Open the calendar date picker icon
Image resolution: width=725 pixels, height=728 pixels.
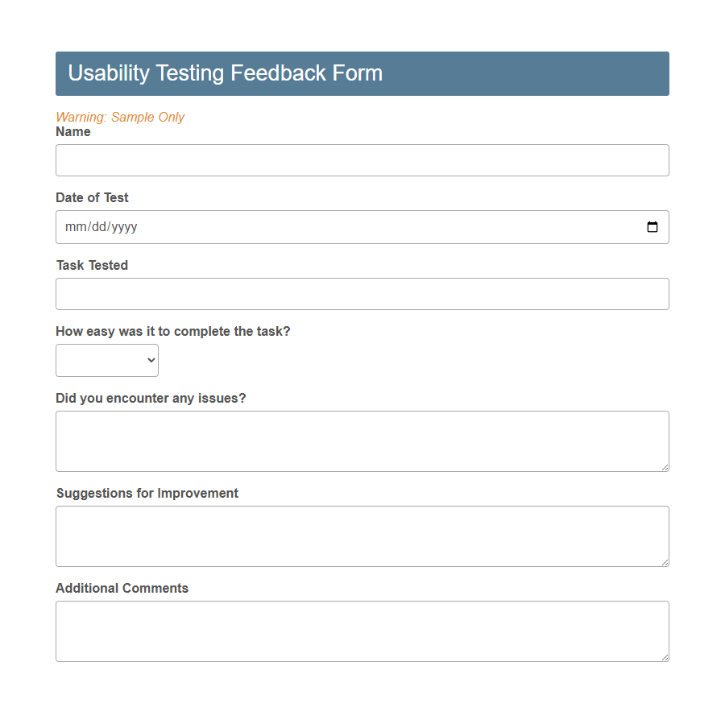[x=652, y=227]
